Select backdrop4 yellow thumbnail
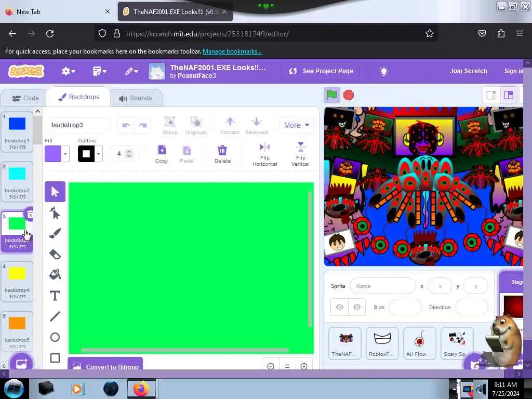The height and width of the screenshot is (399, 532). pyautogui.click(x=17, y=282)
